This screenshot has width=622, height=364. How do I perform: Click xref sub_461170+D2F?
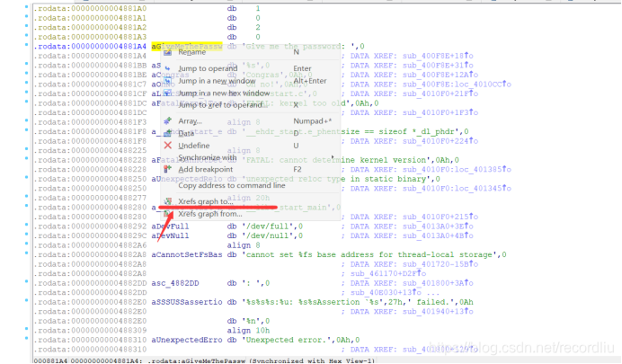(x=388, y=273)
